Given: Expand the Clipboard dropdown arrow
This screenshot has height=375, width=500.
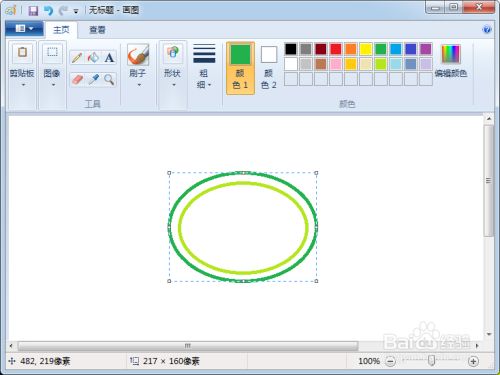Looking at the screenshot, I should pyautogui.click(x=23, y=85).
